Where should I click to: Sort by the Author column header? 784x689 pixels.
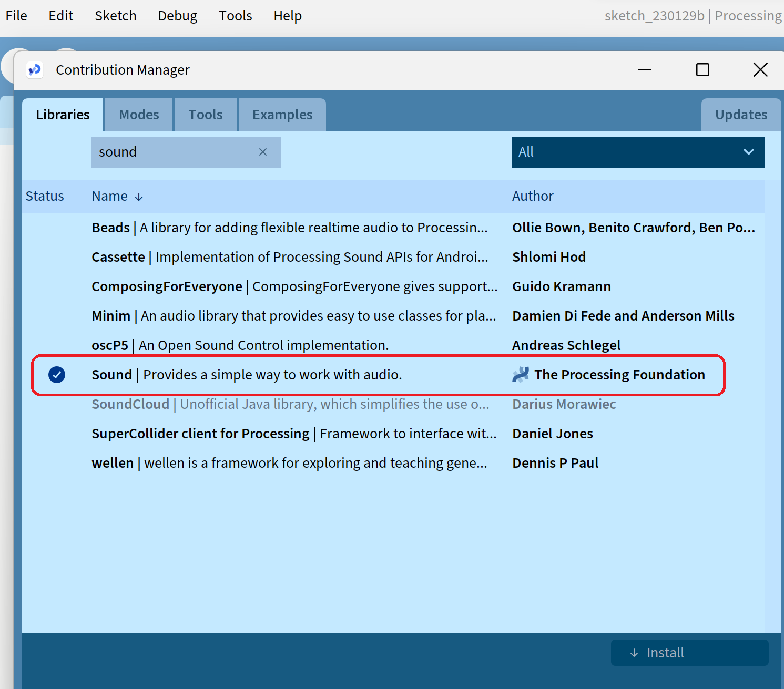pyautogui.click(x=533, y=196)
